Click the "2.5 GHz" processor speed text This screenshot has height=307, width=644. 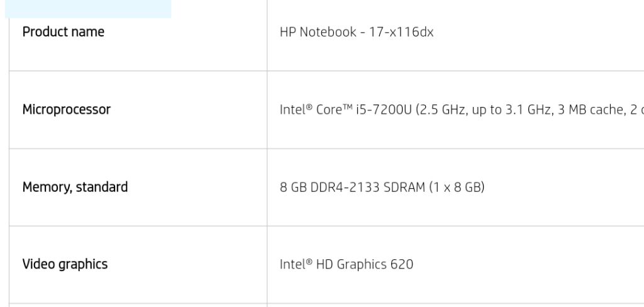click(x=442, y=109)
